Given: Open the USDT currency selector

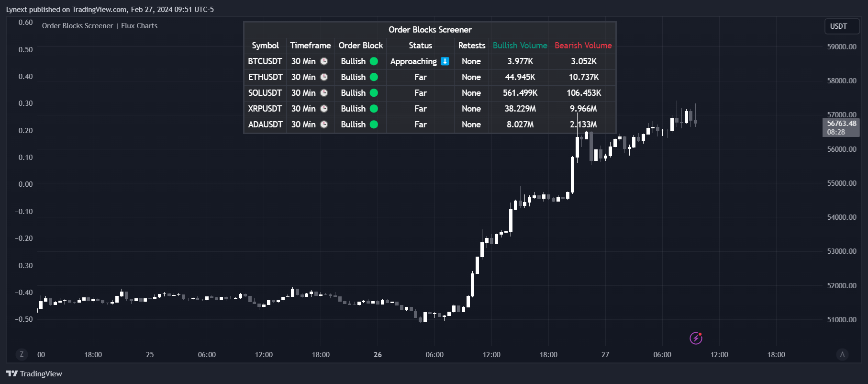Looking at the screenshot, I should tap(842, 26).
